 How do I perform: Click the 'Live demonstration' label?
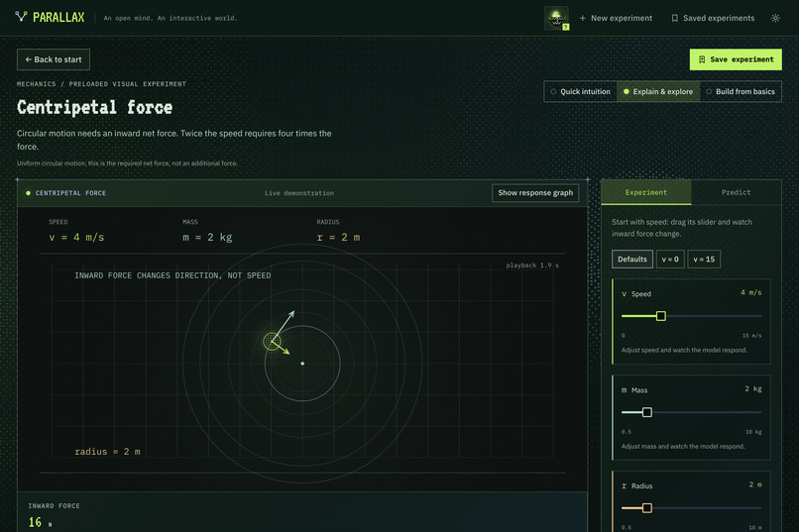point(299,193)
